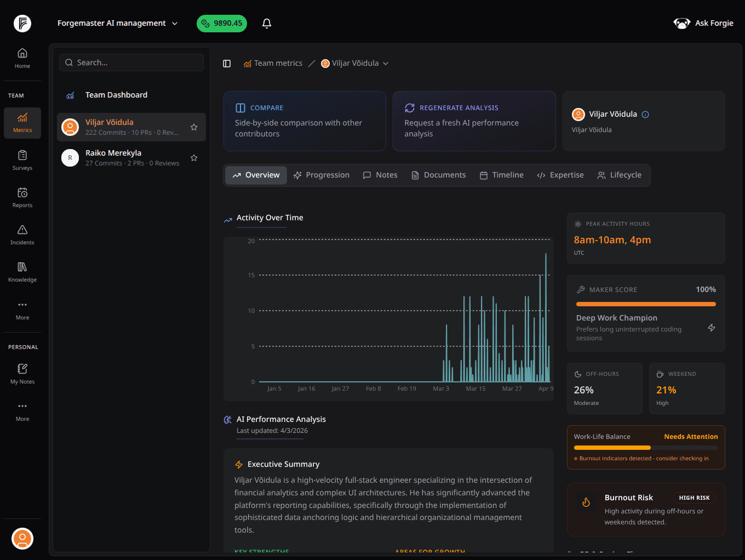Open the Reports panel
Image resolution: width=745 pixels, height=560 pixels.
[22, 197]
